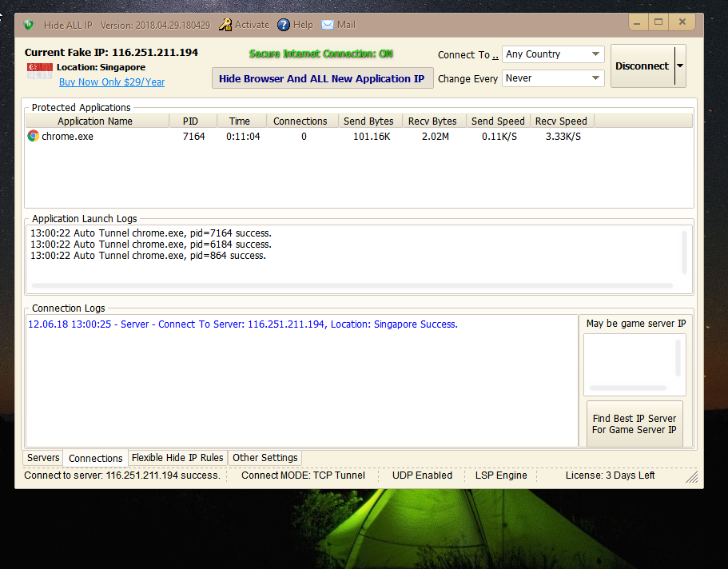This screenshot has width=728, height=569.
Task: Click the Connect To Server Singapore Success log entry
Action: [x=243, y=324]
